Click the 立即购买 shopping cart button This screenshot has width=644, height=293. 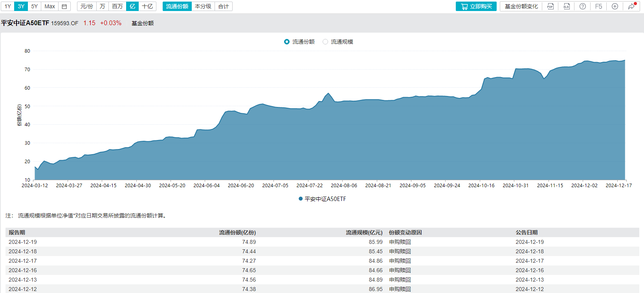(x=476, y=6)
